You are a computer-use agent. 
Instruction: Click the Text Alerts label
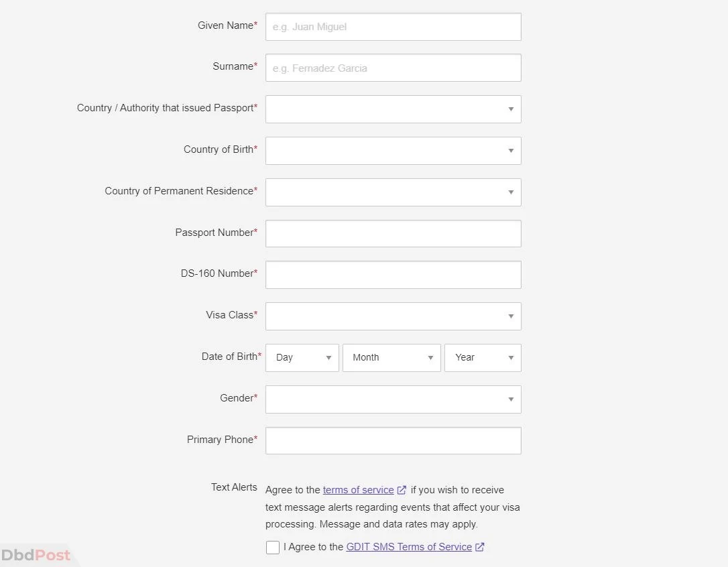pyautogui.click(x=234, y=487)
